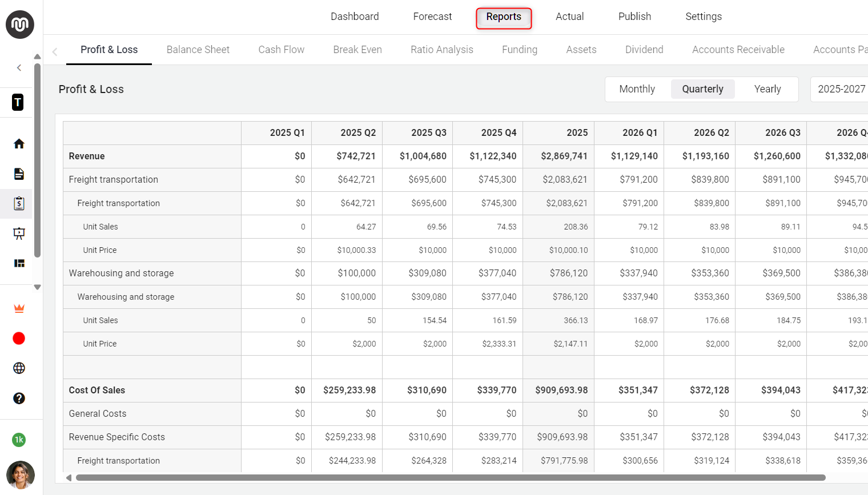868x495 pixels.
Task: Open the user profile avatar
Action: 21,475
